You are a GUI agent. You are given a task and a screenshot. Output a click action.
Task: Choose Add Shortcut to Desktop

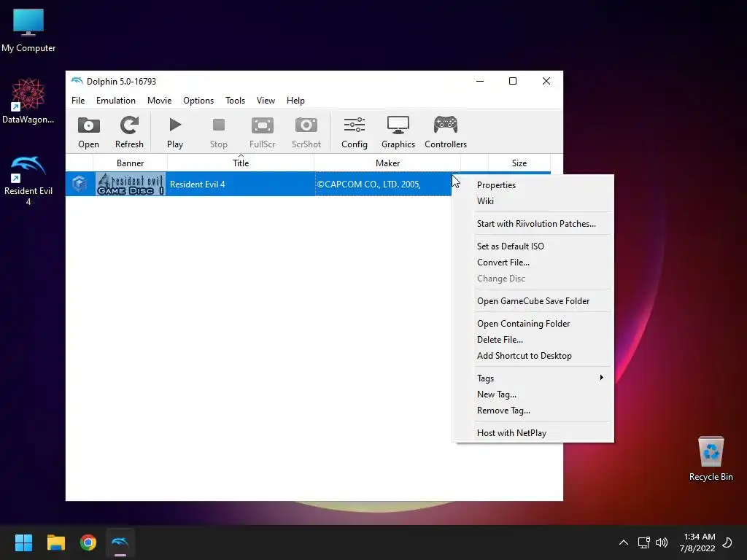(x=533, y=356)
